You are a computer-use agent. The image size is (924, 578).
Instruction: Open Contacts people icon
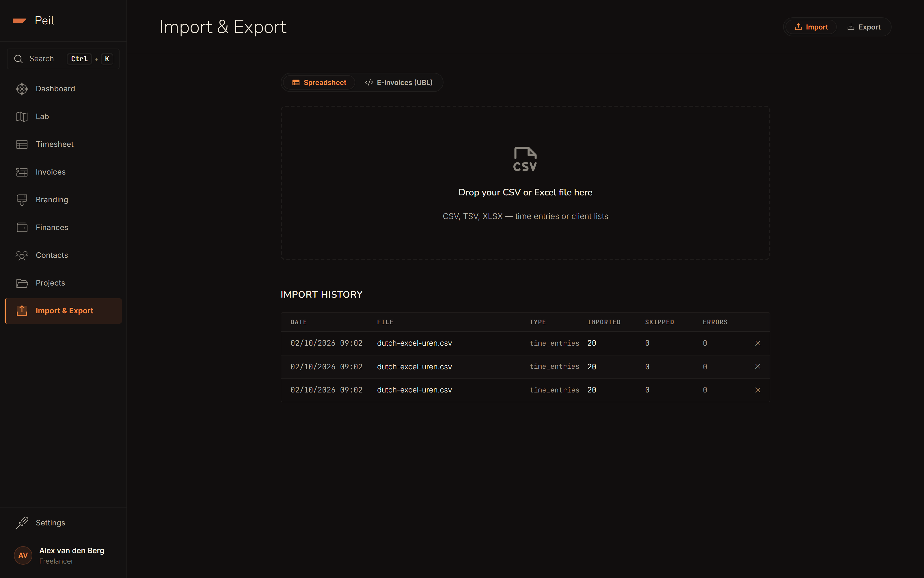[22, 255]
